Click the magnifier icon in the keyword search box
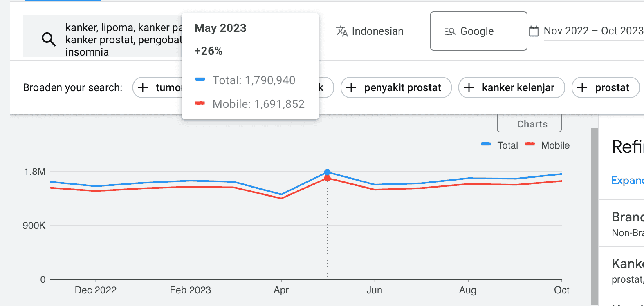This screenshot has width=644, height=306. 49,39
